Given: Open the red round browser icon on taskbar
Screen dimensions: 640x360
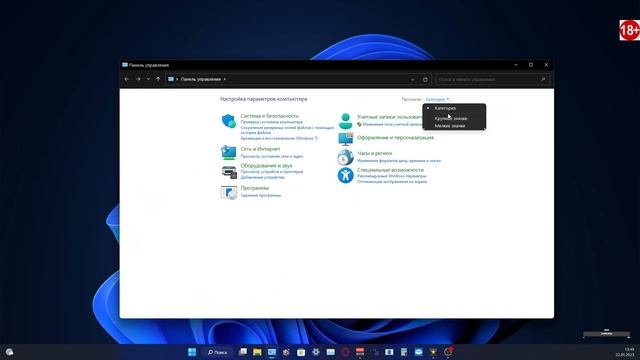Looking at the screenshot, I should click(x=345, y=352).
